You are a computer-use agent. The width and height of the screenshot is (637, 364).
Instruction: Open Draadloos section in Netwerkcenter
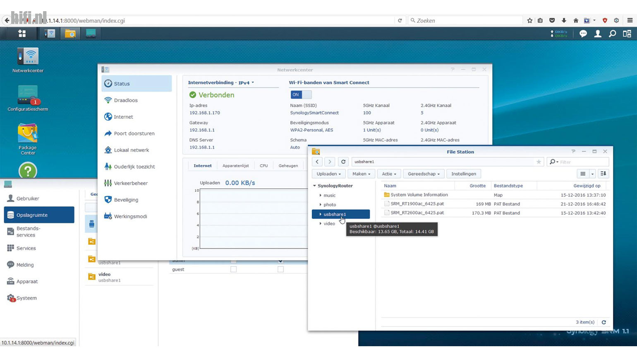[x=136, y=100]
